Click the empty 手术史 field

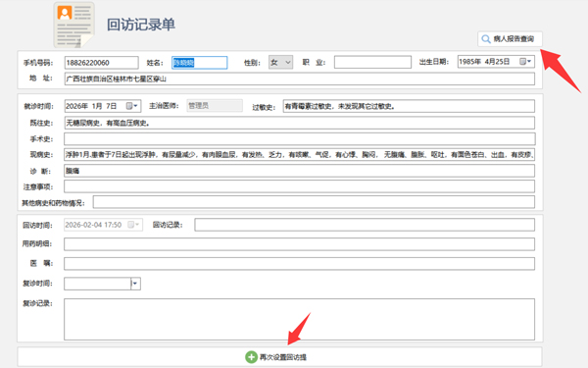[x=300, y=139]
